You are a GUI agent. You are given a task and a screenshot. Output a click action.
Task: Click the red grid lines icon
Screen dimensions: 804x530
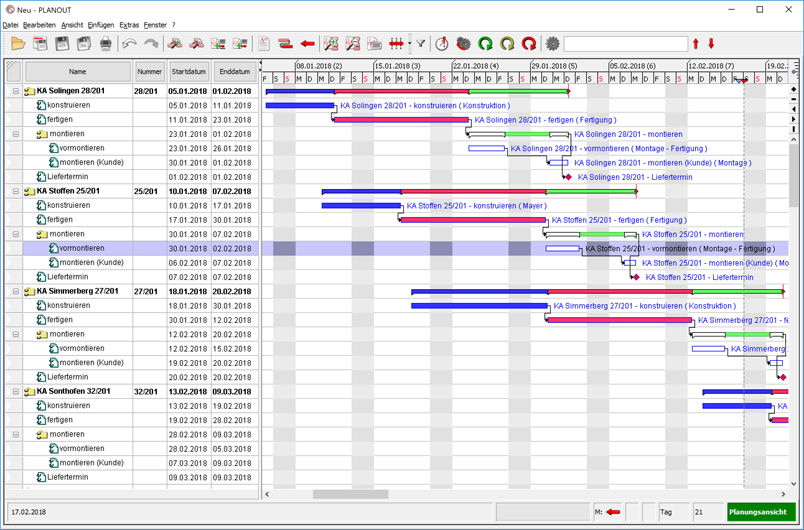[x=396, y=44]
